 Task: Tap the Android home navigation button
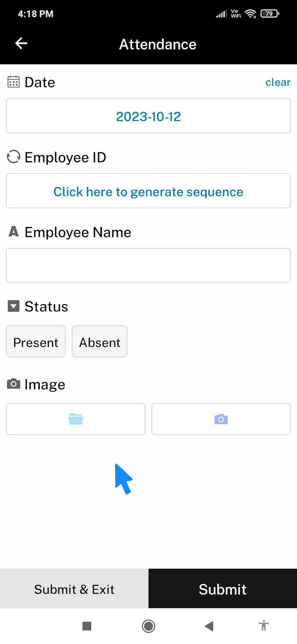(x=148, y=626)
